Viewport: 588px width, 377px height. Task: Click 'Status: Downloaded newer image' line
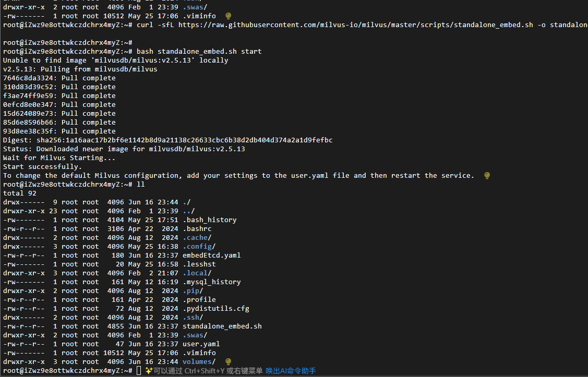click(124, 149)
